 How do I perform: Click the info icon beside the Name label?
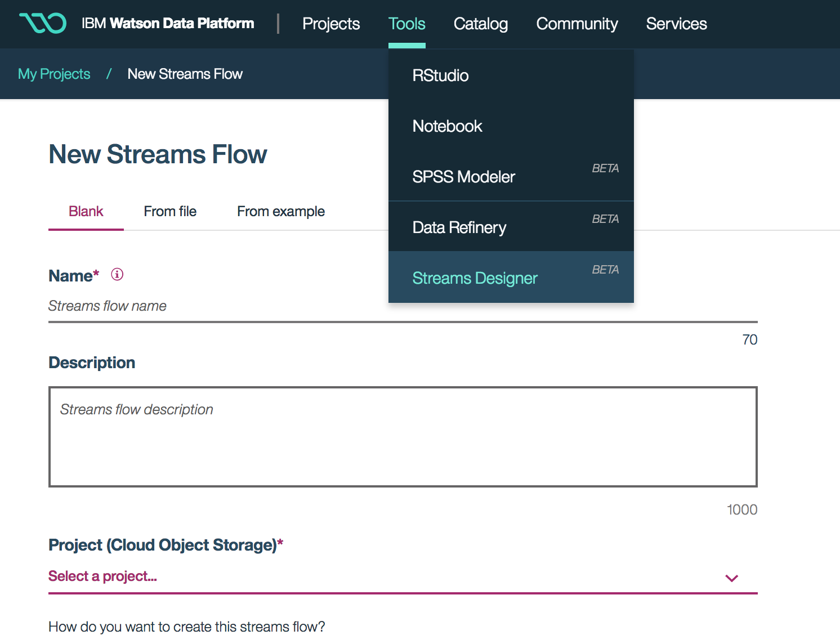(x=117, y=275)
